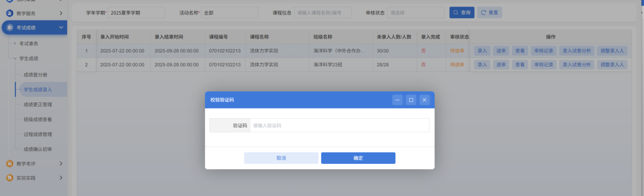The image size is (644, 196).
Task: Expand the 实验实践 menu chevron
Action: 60,178
